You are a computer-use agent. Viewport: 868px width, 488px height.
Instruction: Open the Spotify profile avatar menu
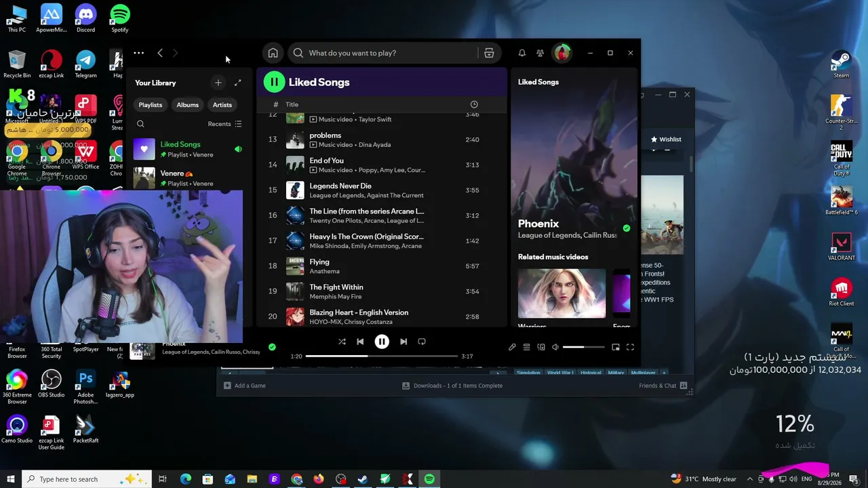click(x=562, y=53)
